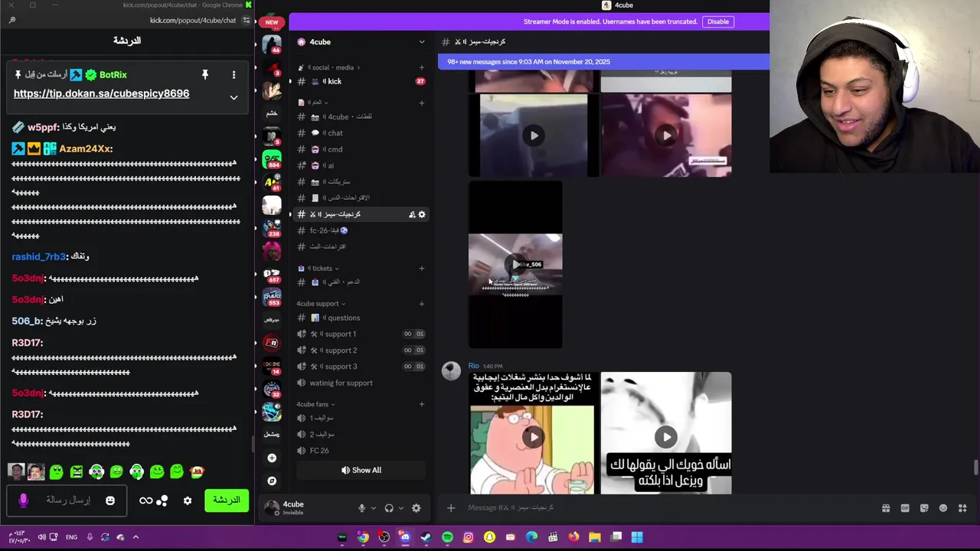Open Kick chat settings gear

[188, 500]
